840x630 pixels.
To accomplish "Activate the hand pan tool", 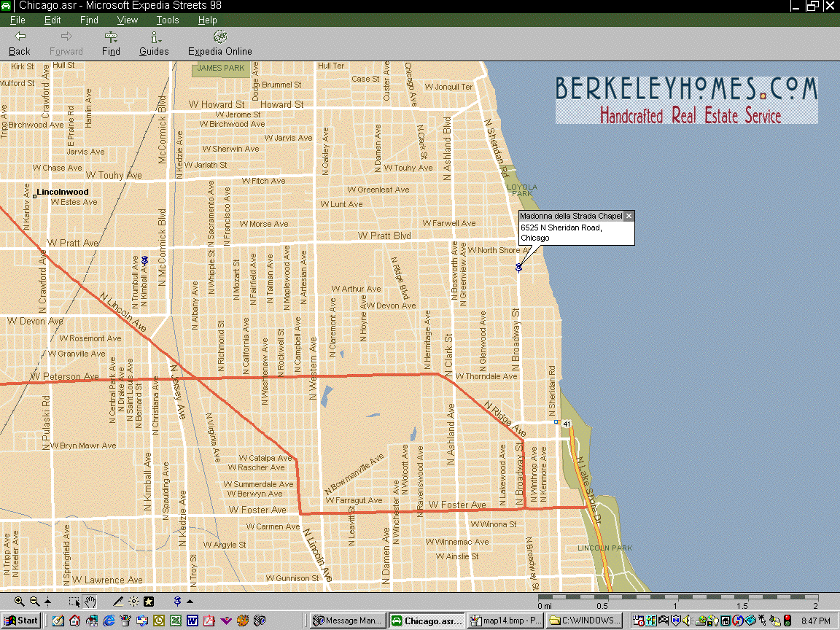I will point(90,602).
